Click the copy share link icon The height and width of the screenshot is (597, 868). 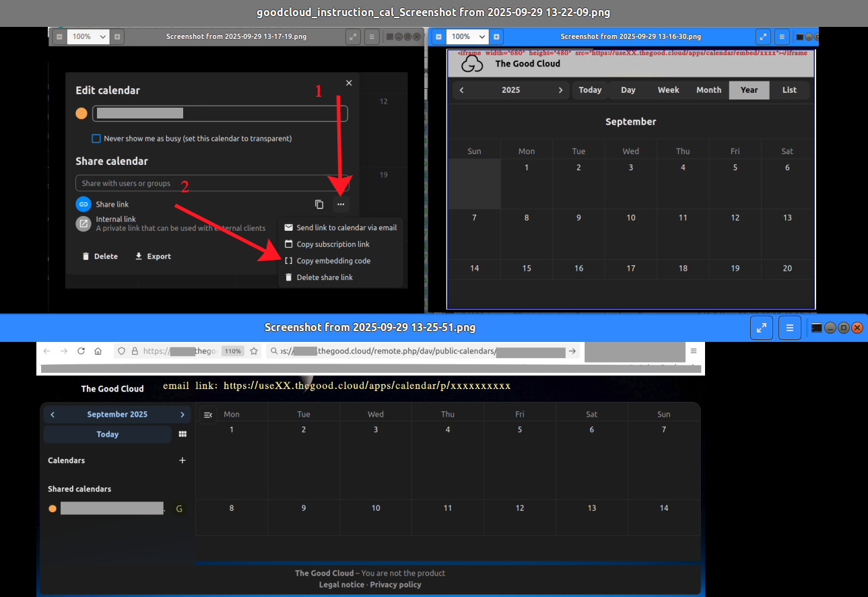point(319,204)
